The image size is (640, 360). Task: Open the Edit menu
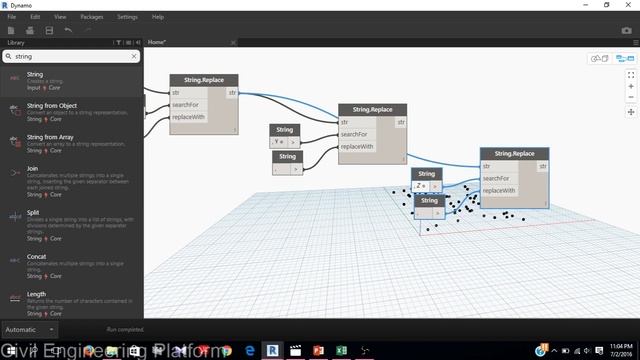tap(35, 17)
